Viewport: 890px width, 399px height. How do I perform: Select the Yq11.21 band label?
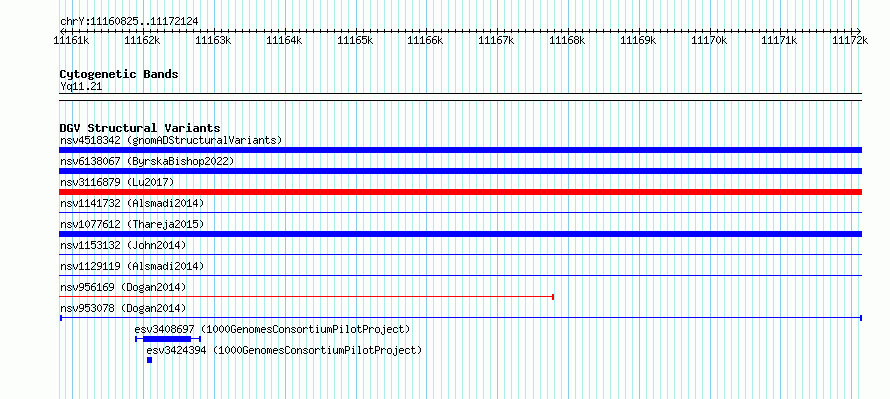(x=81, y=87)
